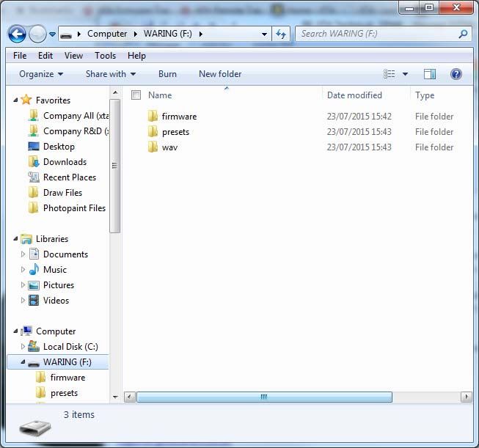The image size is (479, 448).
Task: Collapse the Favorites group
Action: click(x=15, y=100)
